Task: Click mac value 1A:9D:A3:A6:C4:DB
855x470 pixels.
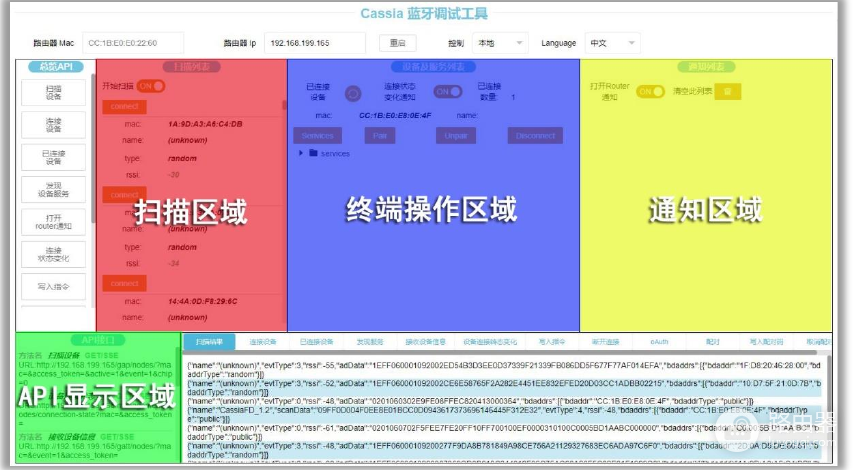Action: (x=205, y=124)
